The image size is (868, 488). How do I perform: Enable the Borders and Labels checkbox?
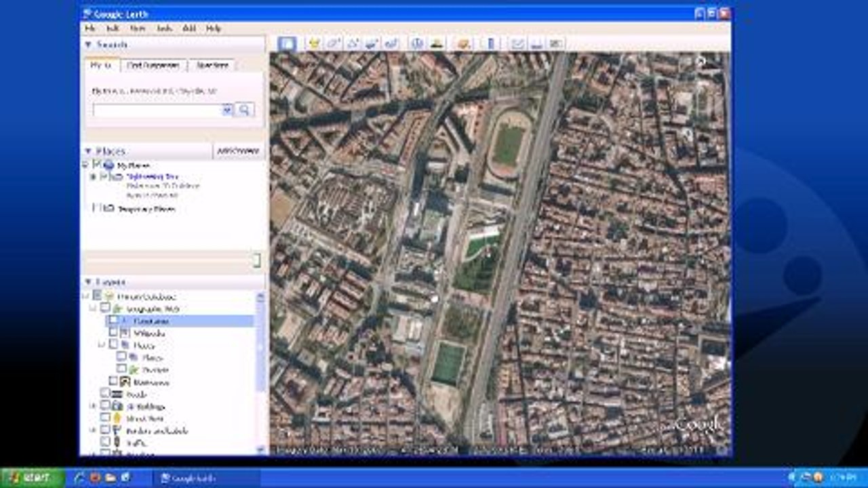[x=105, y=431]
